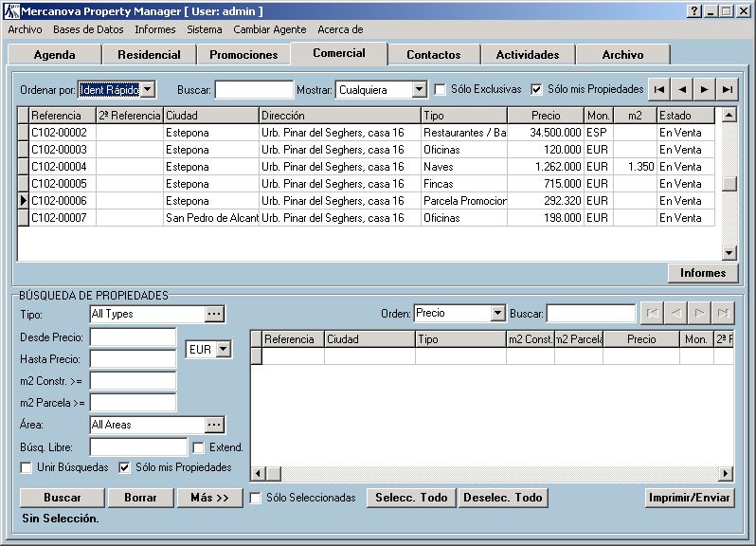Image resolution: width=756 pixels, height=546 pixels.
Task: Expand the Orden Precio dropdown
Action: click(x=497, y=313)
